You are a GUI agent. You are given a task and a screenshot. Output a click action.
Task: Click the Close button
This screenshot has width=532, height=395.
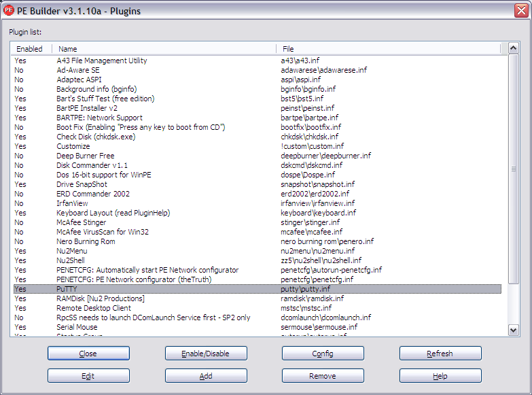pyautogui.click(x=88, y=354)
